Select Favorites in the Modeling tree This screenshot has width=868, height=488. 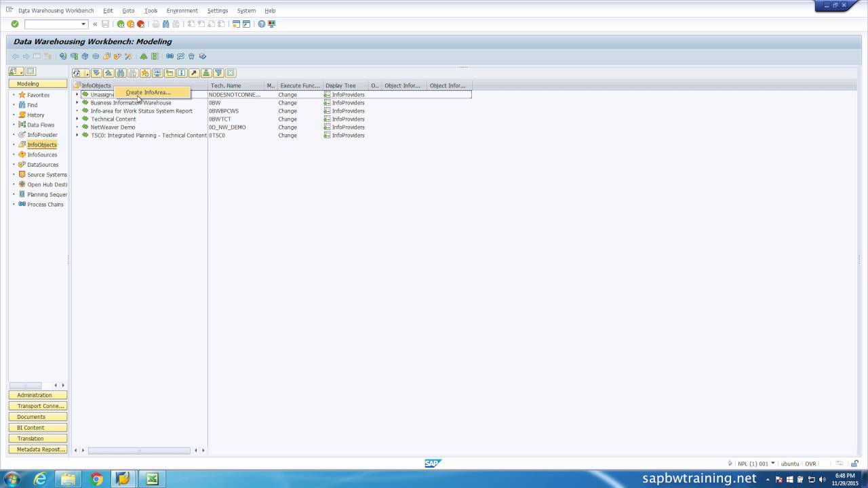[x=38, y=95]
